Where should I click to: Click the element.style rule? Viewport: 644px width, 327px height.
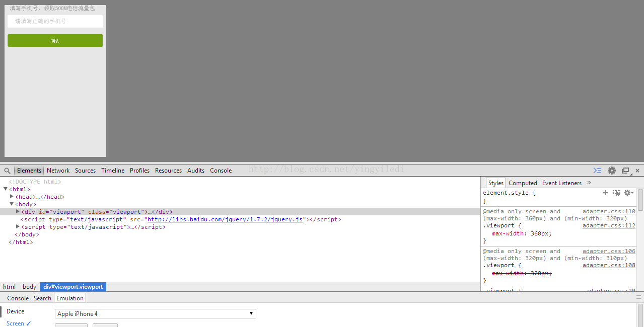(x=509, y=193)
